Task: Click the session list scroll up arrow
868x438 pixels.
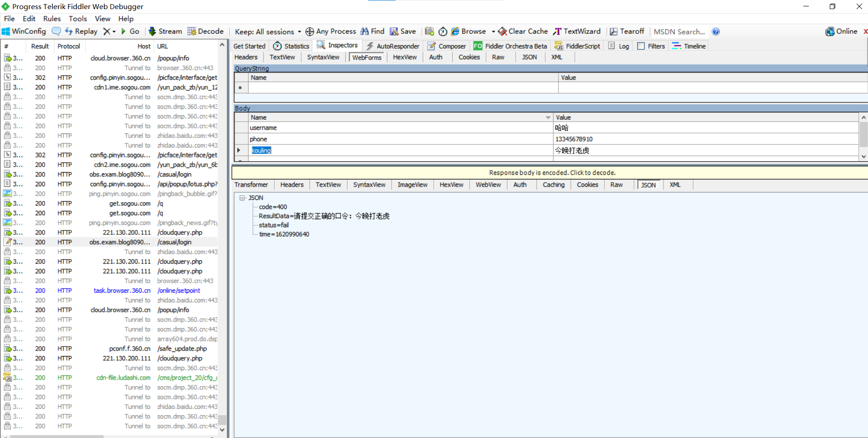Action: click(x=222, y=45)
